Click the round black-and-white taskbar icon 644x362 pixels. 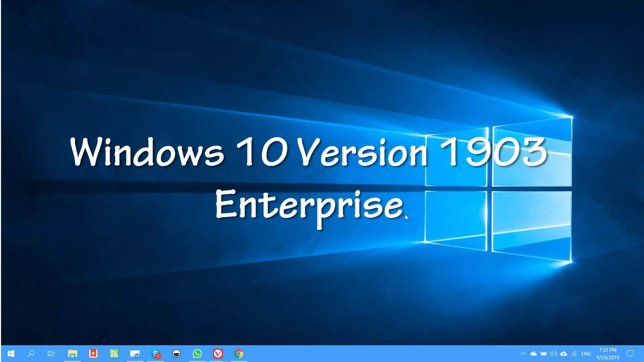click(176, 354)
